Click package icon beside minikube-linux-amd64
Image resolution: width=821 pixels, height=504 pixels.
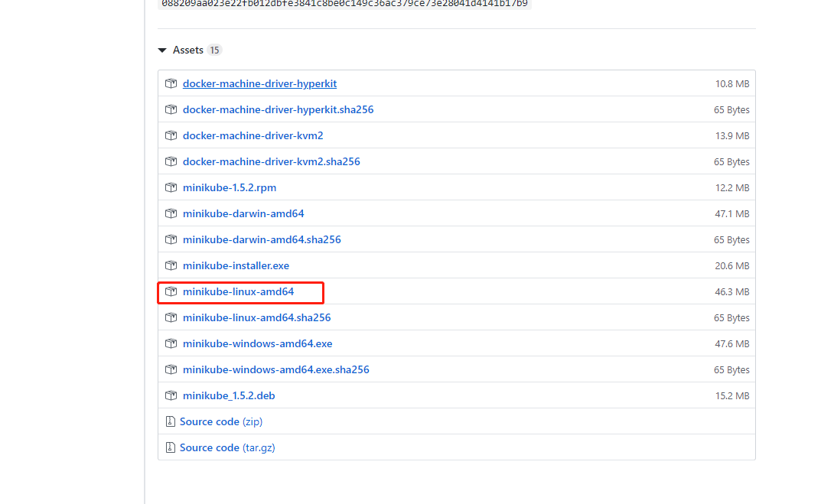[x=171, y=292]
